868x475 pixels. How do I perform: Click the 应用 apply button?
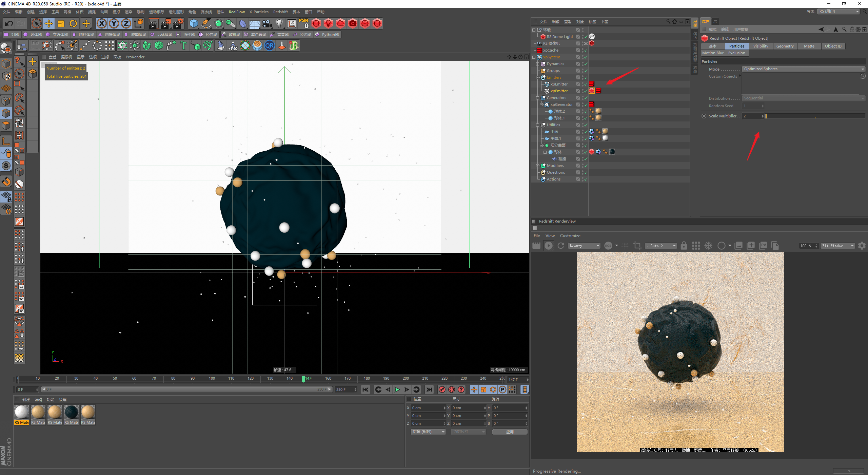(x=509, y=432)
